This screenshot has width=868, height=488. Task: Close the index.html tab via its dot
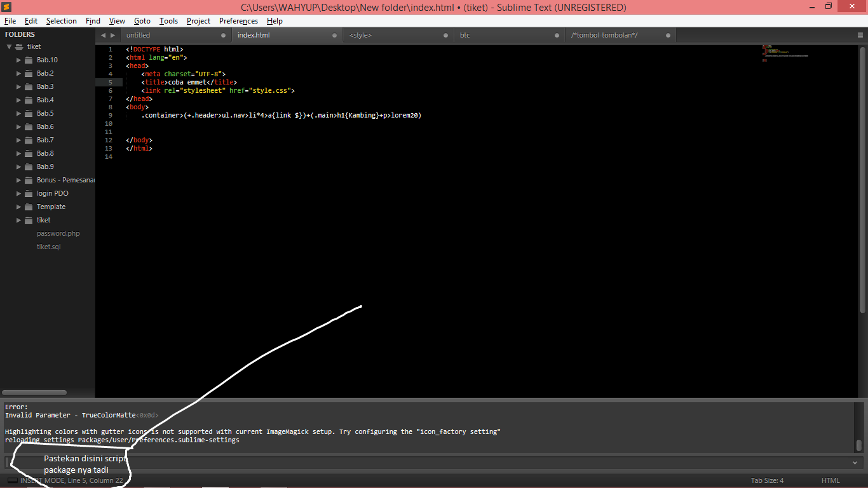click(333, 35)
